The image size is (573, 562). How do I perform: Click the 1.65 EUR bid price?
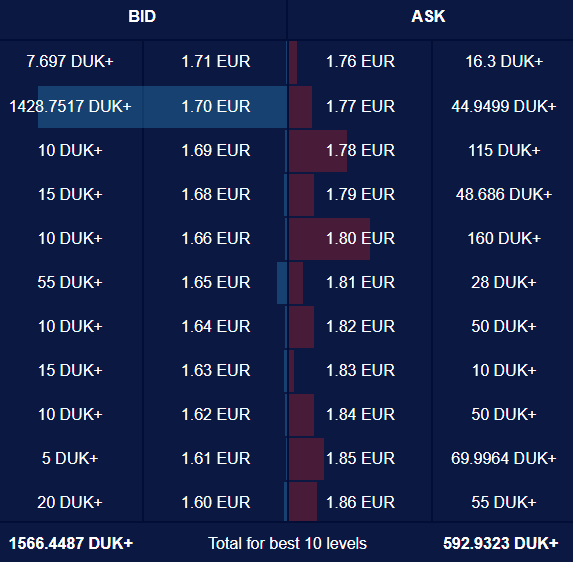click(x=216, y=282)
